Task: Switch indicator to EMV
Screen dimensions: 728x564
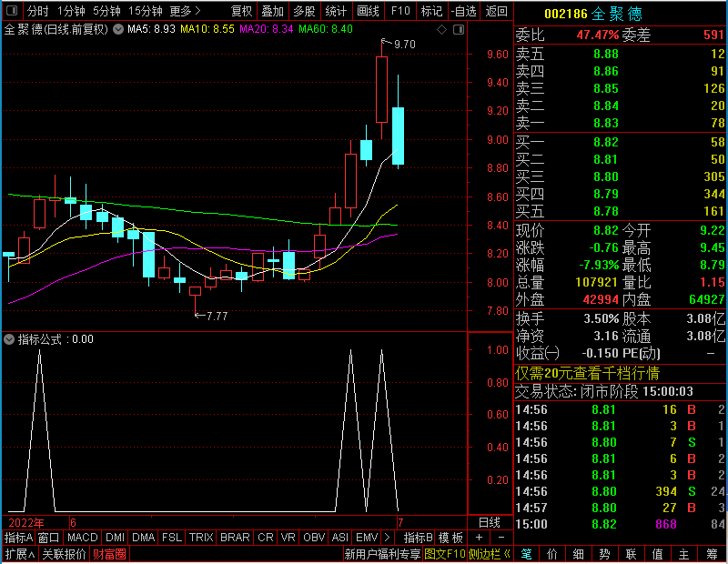Action: tap(367, 538)
